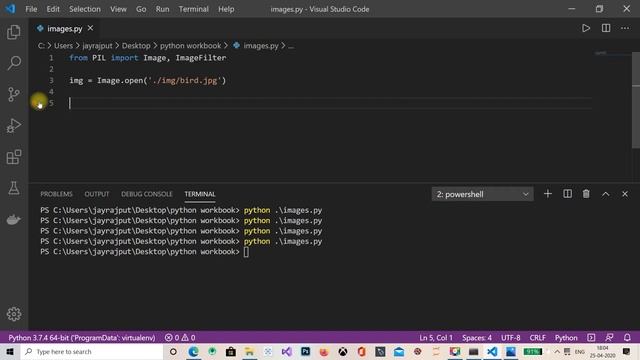This screenshot has width=640, height=360.
Task: Select Python 3.7.4 interpreter in status bar
Action: coord(82,338)
